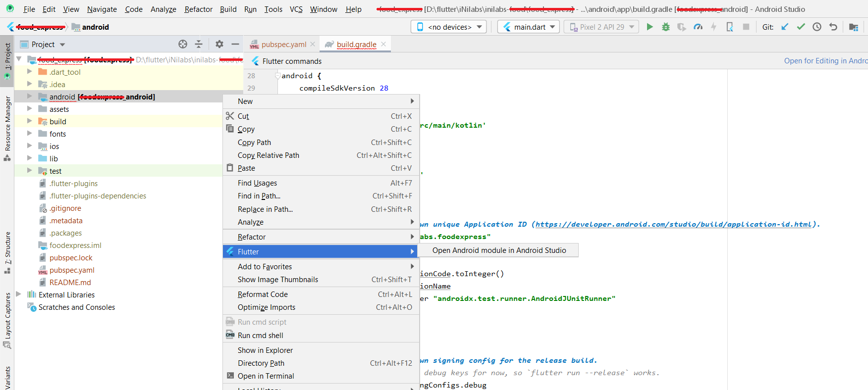Open the VCS menu
The height and width of the screenshot is (390, 868).
pyautogui.click(x=296, y=9)
